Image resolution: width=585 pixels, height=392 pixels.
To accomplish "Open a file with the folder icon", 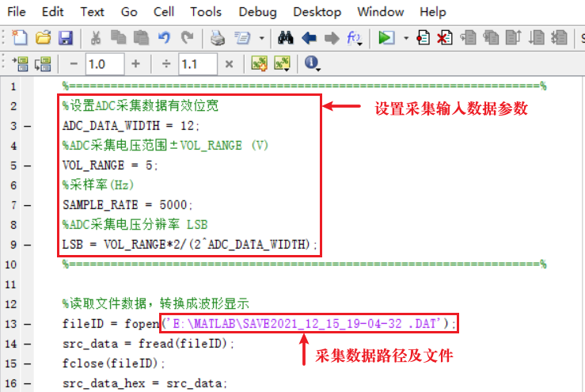I will click(x=44, y=38).
